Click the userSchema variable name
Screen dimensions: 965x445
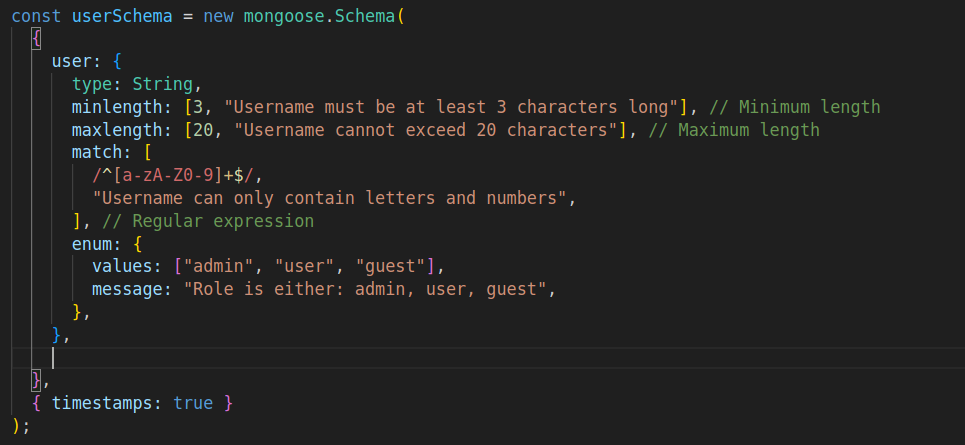(x=122, y=16)
